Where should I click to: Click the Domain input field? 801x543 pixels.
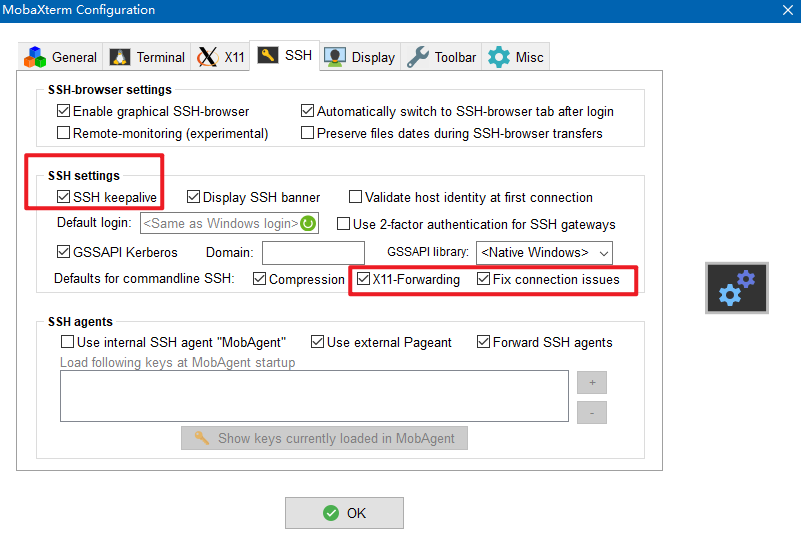pyautogui.click(x=313, y=253)
